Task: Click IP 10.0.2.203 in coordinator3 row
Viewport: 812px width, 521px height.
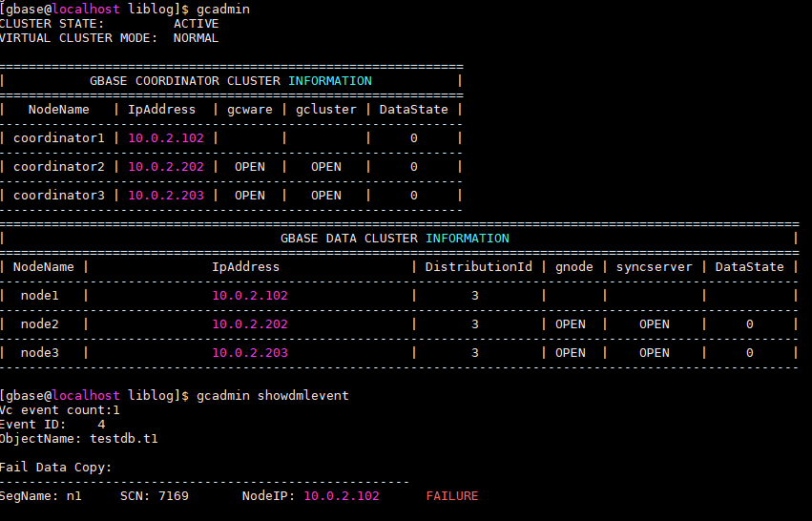Action: [x=166, y=196]
